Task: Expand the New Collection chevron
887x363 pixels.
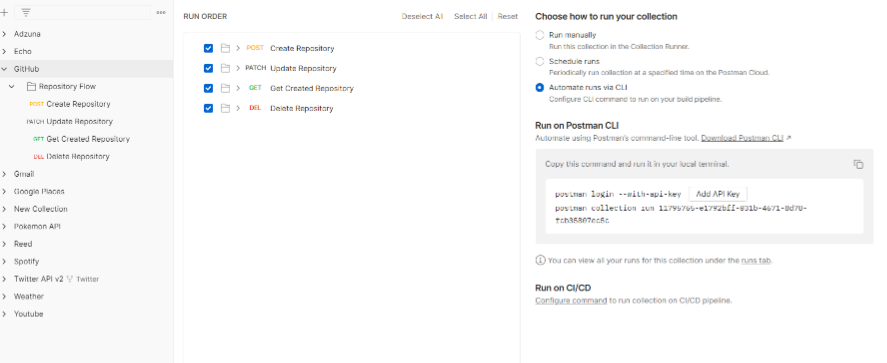Action: point(5,209)
